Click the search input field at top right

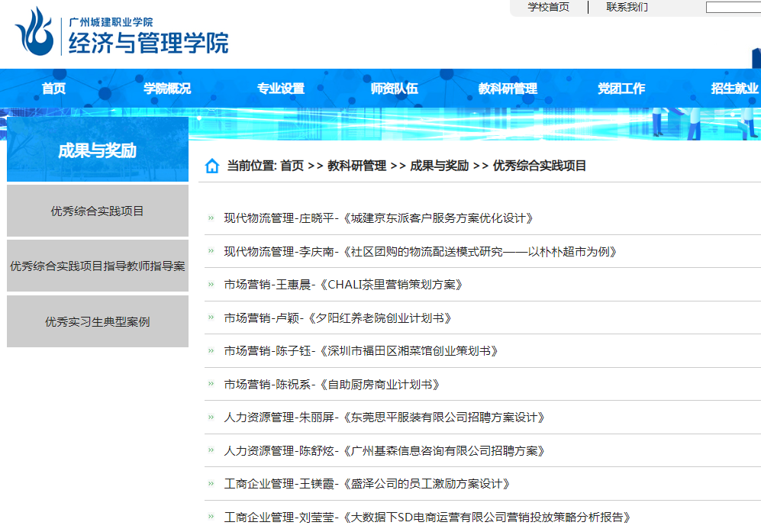coord(733,8)
